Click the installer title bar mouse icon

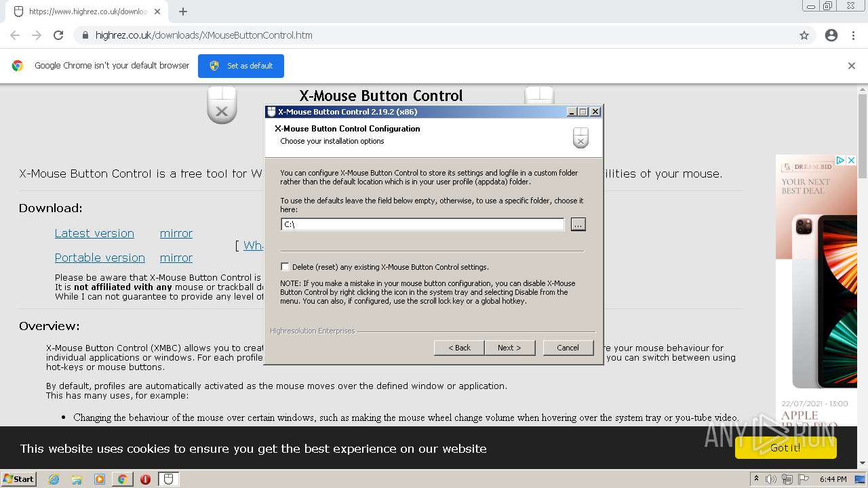pyautogui.click(x=271, y=112)
